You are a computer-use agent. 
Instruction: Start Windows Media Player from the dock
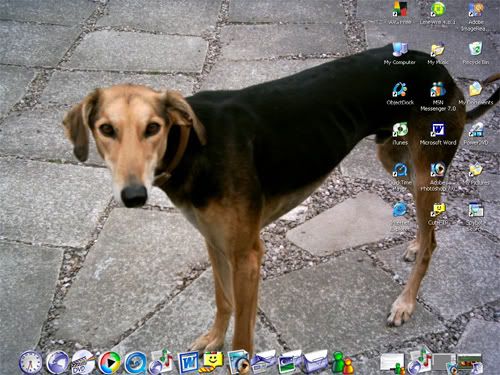110,362
